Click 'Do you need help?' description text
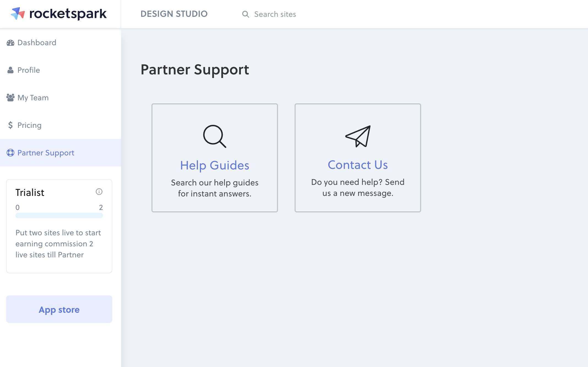This screenshot has width=588, height=367. pyautogui.click(x=358, y=187)
